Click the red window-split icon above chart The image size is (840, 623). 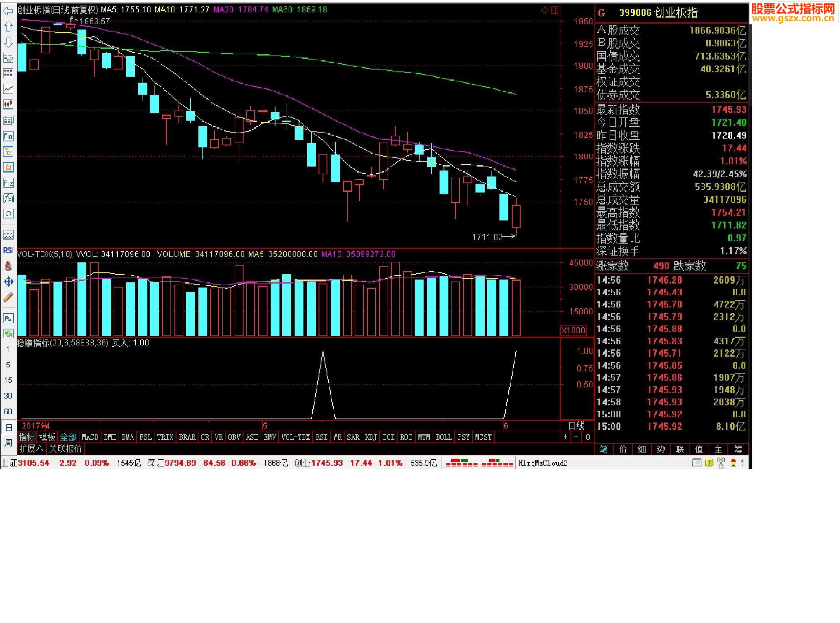pos(555,10)
